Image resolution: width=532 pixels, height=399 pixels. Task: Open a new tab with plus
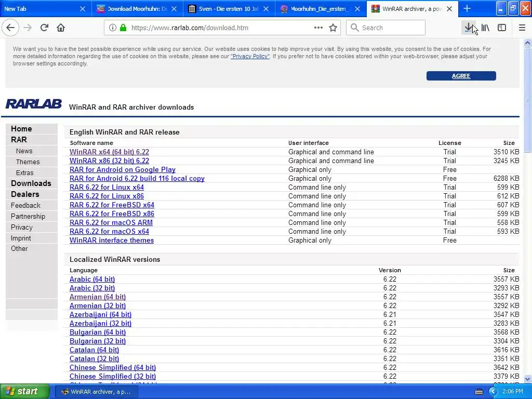tap(467, 8)
